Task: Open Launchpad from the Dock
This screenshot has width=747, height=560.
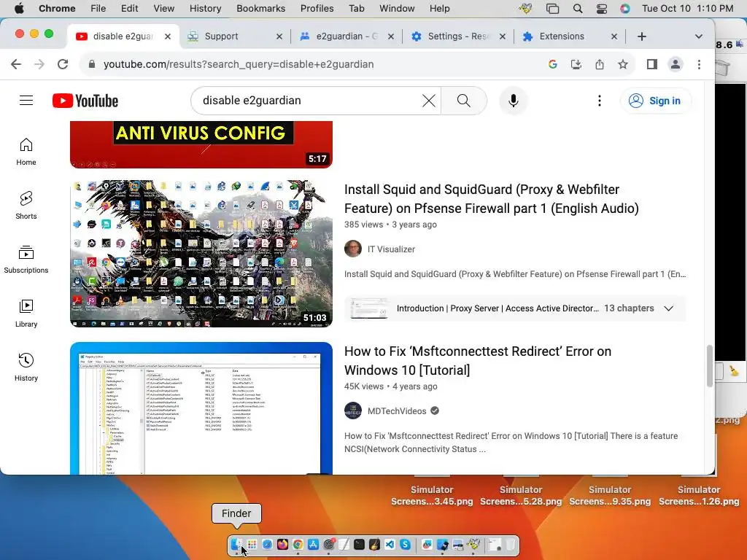Action: pyautogui.click(x=252, y=544)
